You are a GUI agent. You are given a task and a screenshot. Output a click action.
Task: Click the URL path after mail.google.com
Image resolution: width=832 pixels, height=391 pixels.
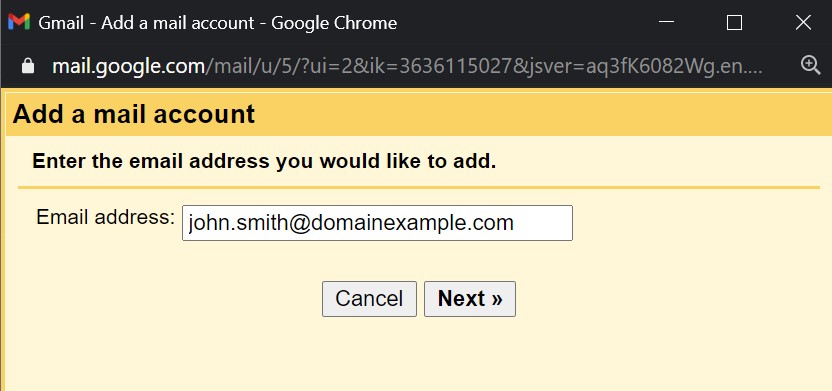pyautogui.click(x=484, y=66)
